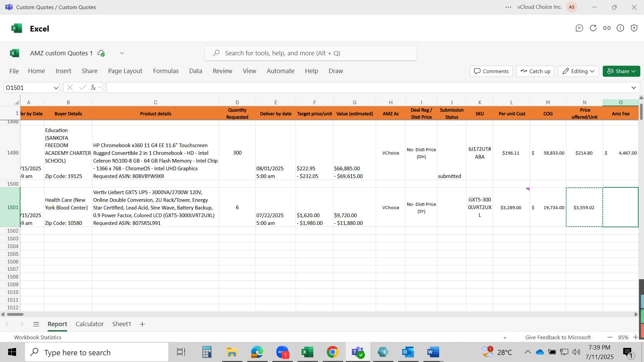644x362 pixels.
Task: Switch to the Data tab
Action: (196, 71)
